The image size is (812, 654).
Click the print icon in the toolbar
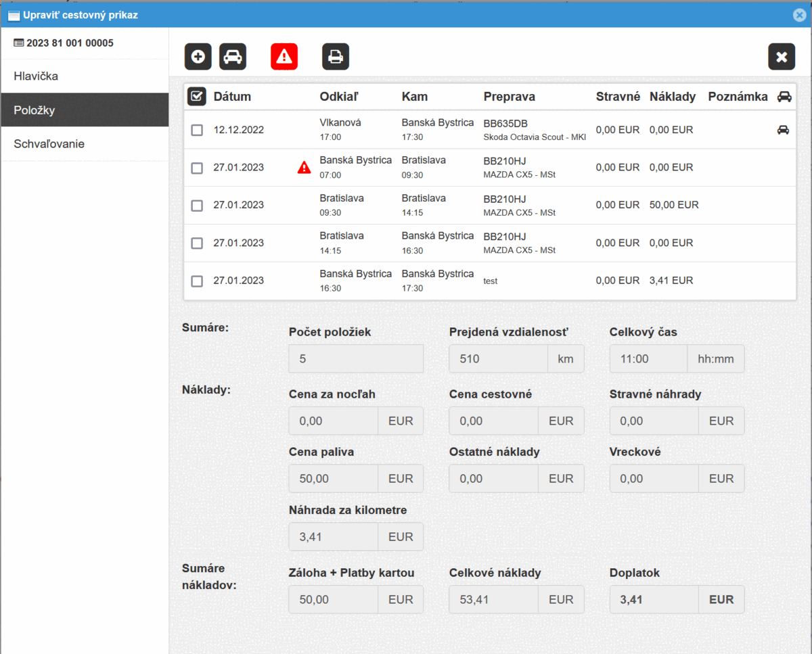point(336,57)
